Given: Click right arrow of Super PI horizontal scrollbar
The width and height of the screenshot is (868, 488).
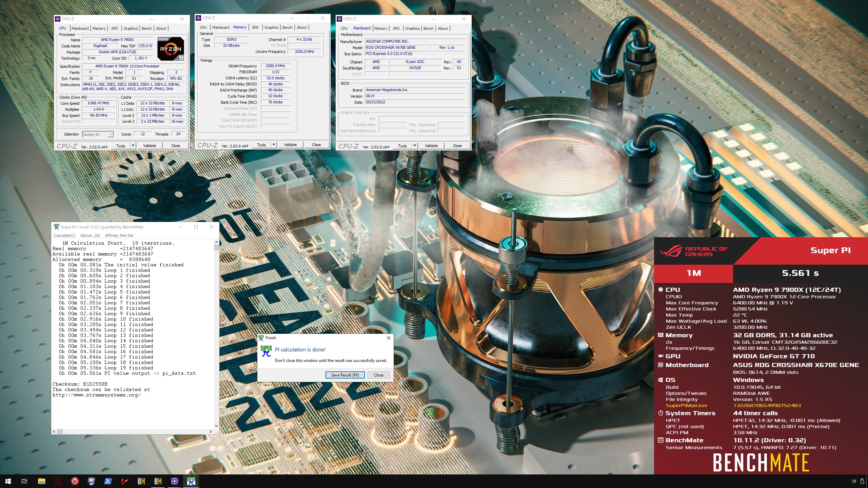Looking at the screenshot, I should [211, 431].
